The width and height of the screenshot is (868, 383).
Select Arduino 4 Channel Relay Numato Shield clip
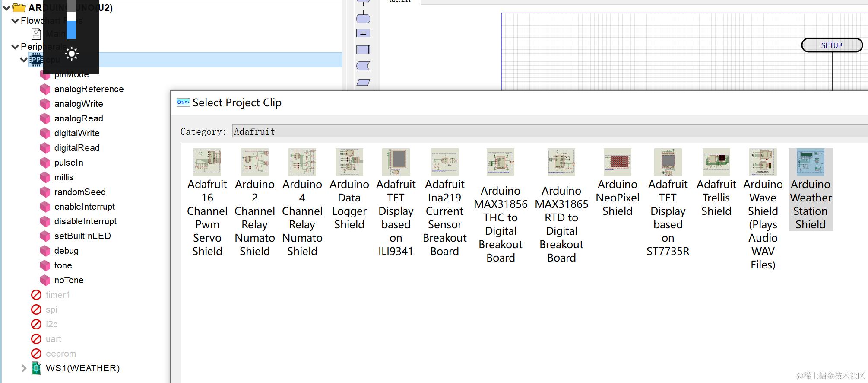click(302, 203)
